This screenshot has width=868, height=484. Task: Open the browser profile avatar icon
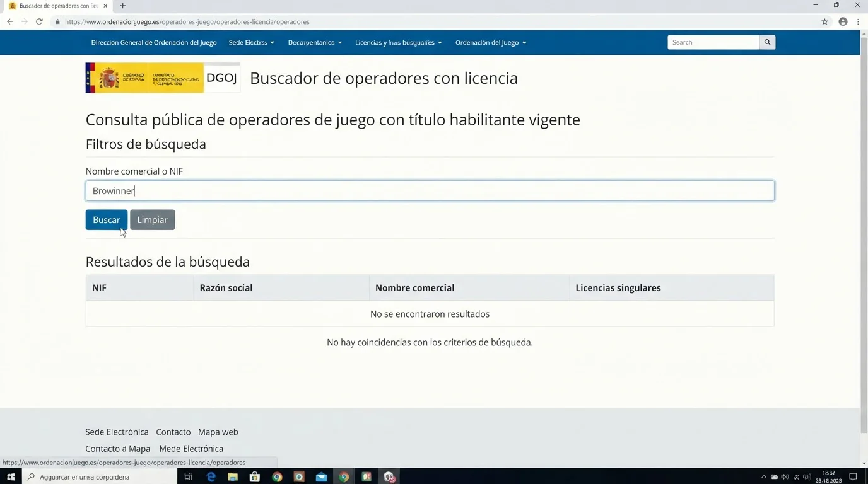click(x=843, y=21)
